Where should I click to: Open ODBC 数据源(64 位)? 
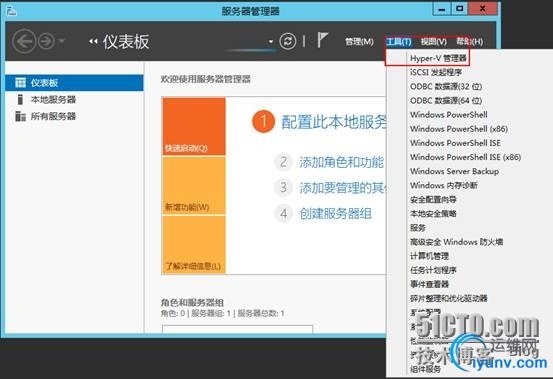(446, 100)
